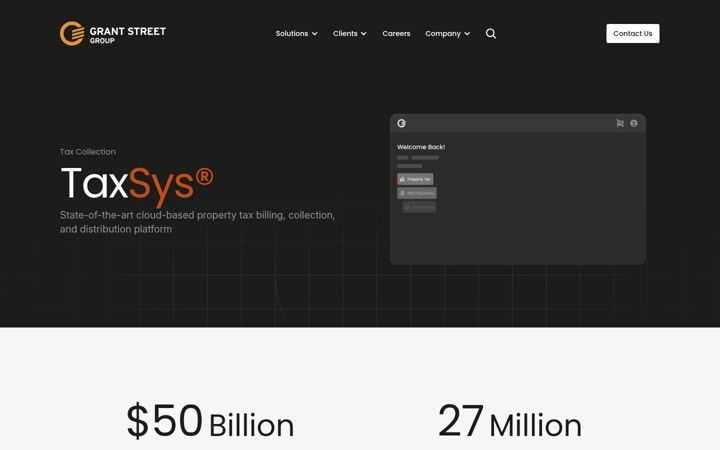Click the "$50 Billion" statistic

click(210, 421)
